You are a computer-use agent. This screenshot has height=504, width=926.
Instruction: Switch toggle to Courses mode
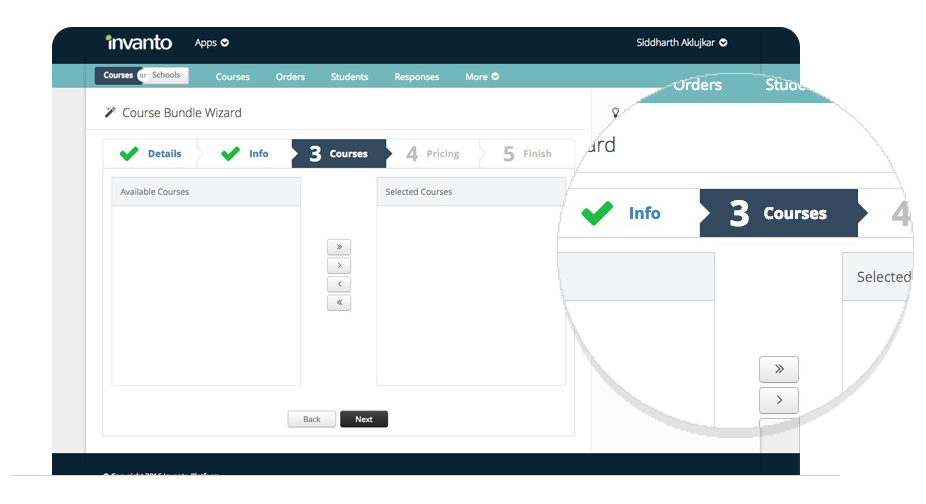pyautogui.click(x=117, y=76)
